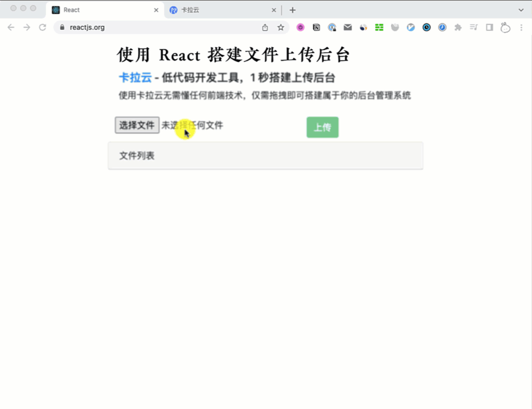Screen dimensions: 532x409
Task: Open the gray shield-shaped extension icon
Action: pyautogui.click(x=395, y=28)
